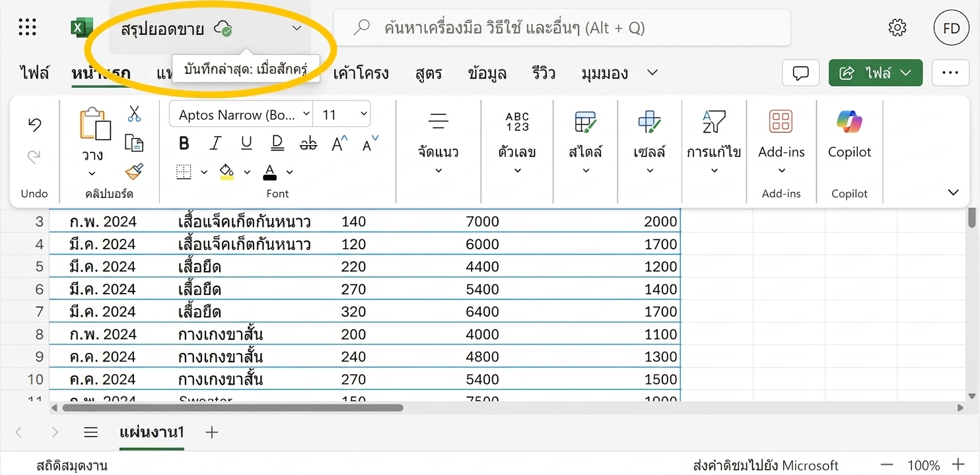Image resolution: width=980 pixels, height=475 pixels.
Task: Toggle Italic formatting
Action: click(215, 143)
